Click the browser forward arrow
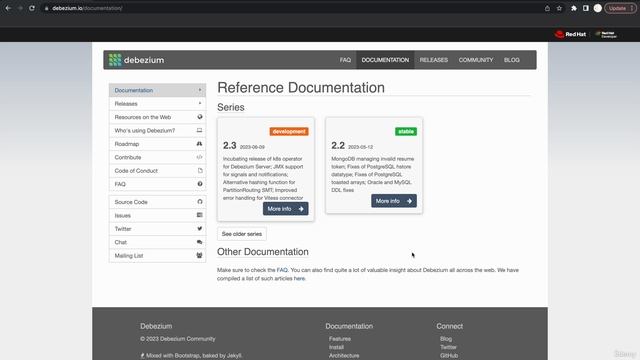 click(x=20, y=8)
